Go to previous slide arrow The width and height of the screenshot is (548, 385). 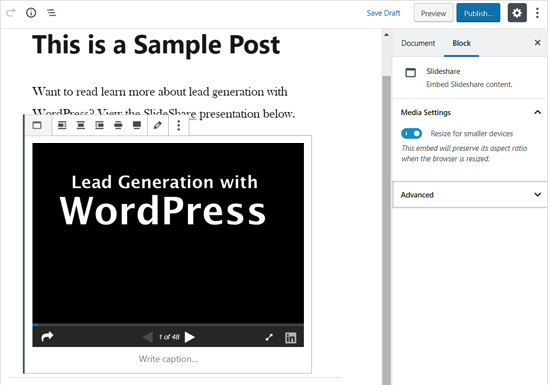pyautogui.click(x=148, y=337)
